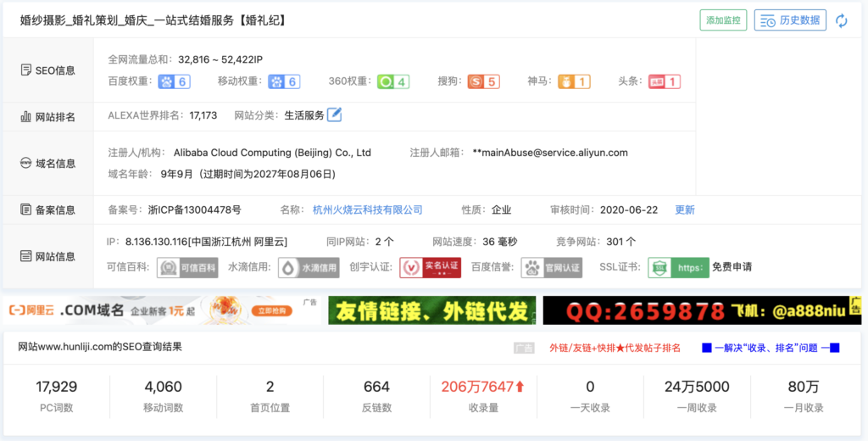Screen dimensions: 868x441
Task: Click the registrant Alibaba Cloud Computing (Beijing) text
Action: (x=272, y=153)
